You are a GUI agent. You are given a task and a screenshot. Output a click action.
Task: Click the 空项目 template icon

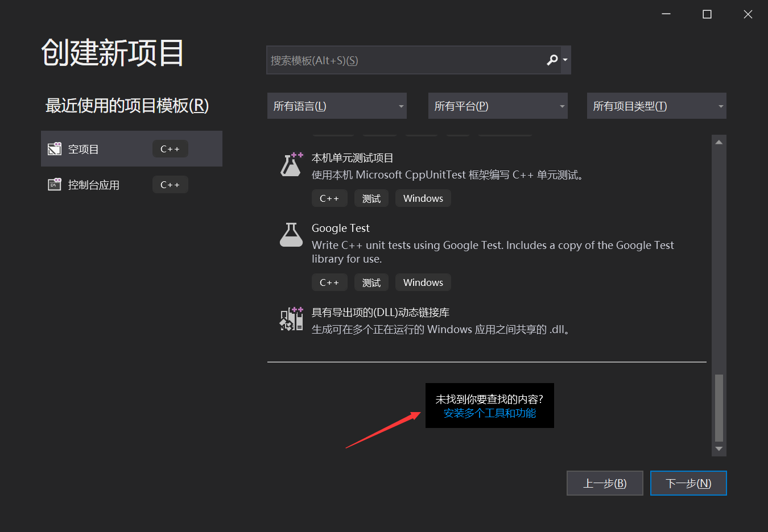tap(55, 149)
